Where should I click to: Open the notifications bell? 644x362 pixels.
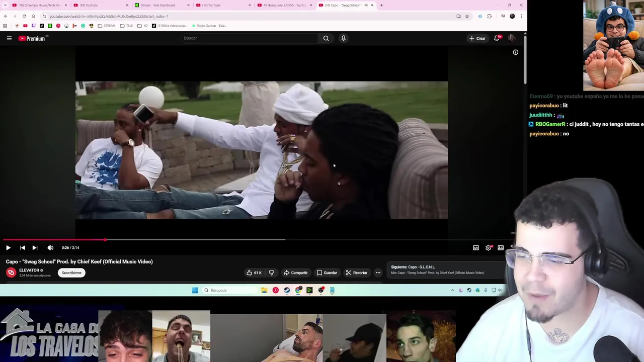(x=497, y=38)
